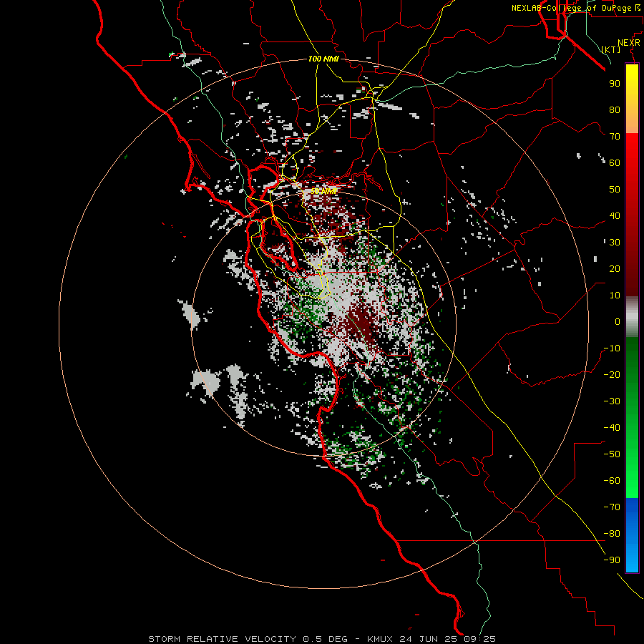This screenshot has width=644, height=644.
Task: Click the -20 value on velocity scale
Action: pyautogui.click(x=612, y=375)
